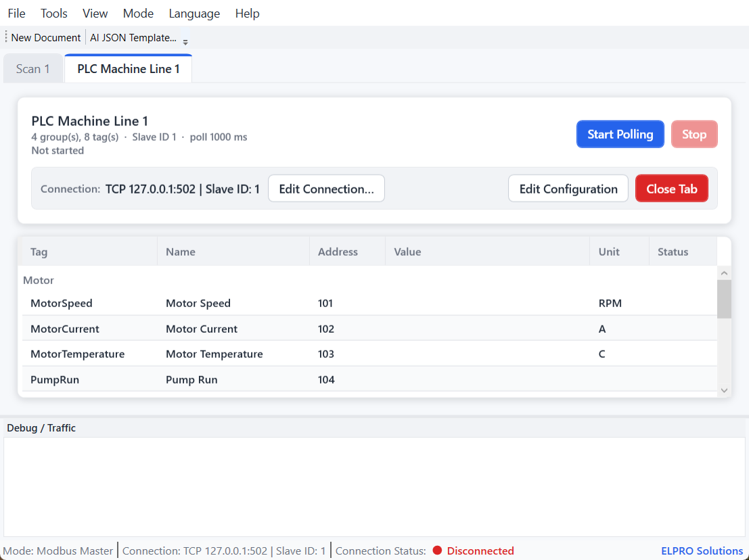Click the Status column header

683,252
